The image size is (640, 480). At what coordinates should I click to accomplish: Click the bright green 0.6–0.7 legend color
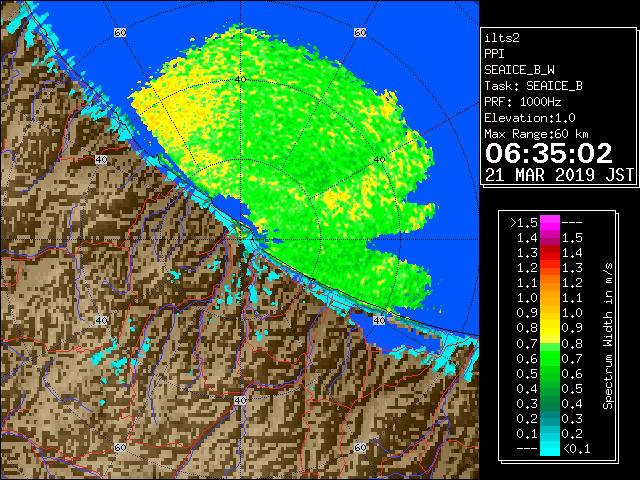coord(550,358)
